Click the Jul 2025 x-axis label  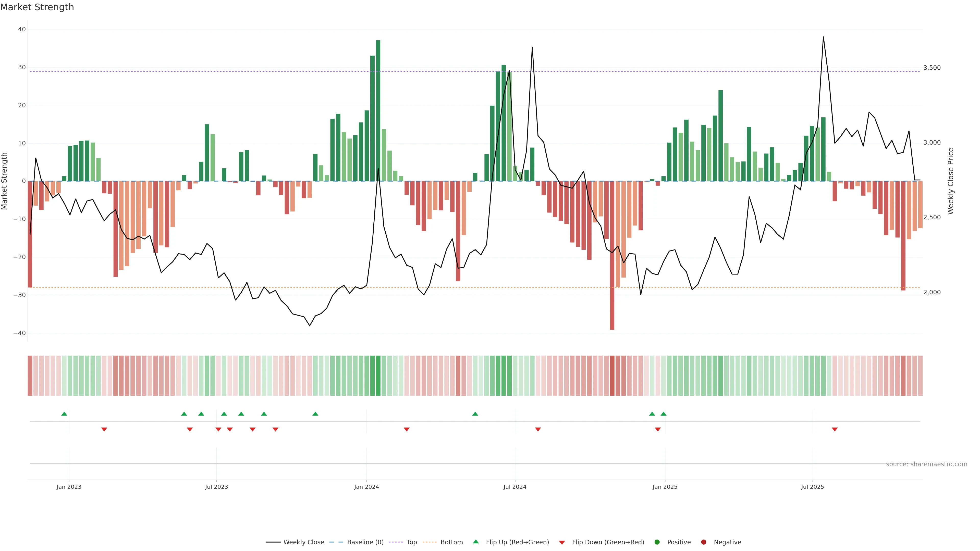point(812,487)
